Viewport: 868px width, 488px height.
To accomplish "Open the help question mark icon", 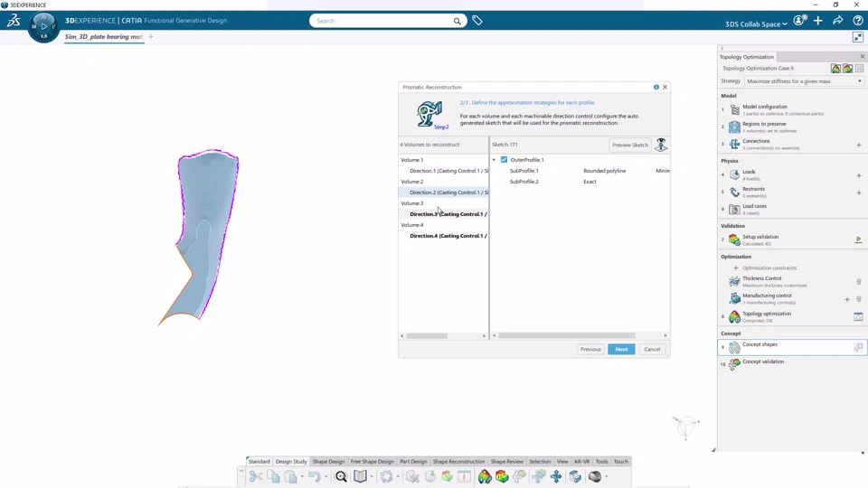I will click(x=857, y=21).
